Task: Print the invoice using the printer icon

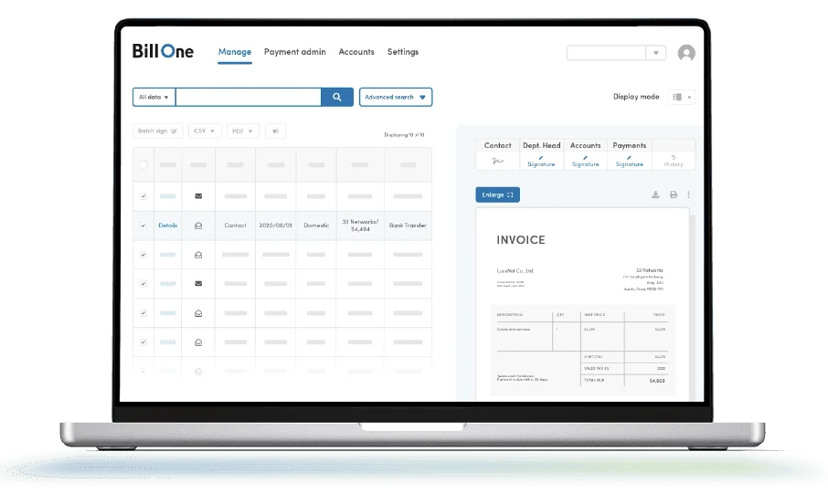Action: pyautogui.click(x=674, y=194)
